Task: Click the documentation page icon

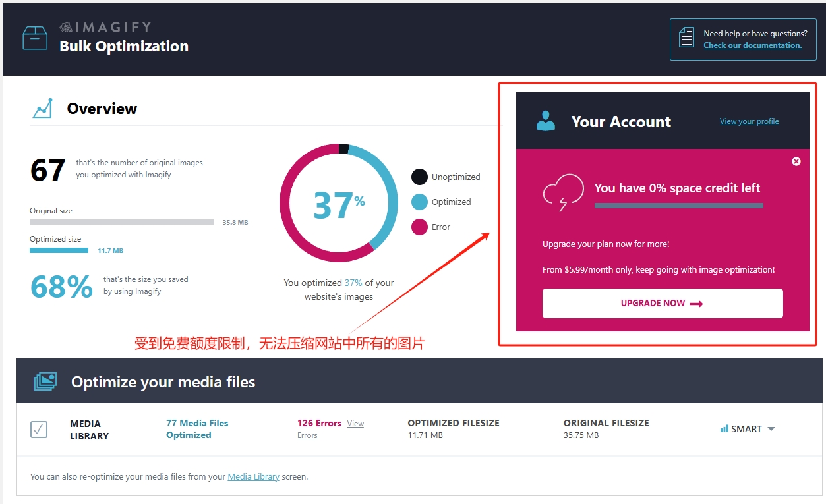Action: tap(686, 38)
